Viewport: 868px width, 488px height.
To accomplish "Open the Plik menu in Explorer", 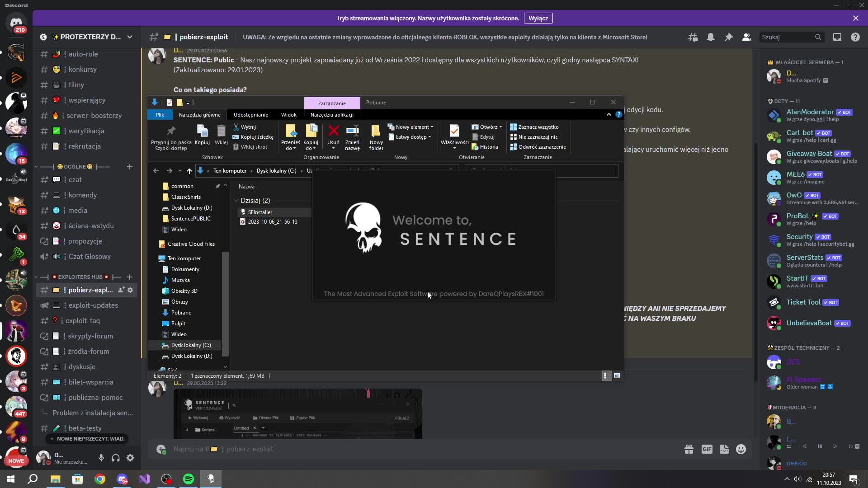I will pyautogui.click(x=159, y=114).
